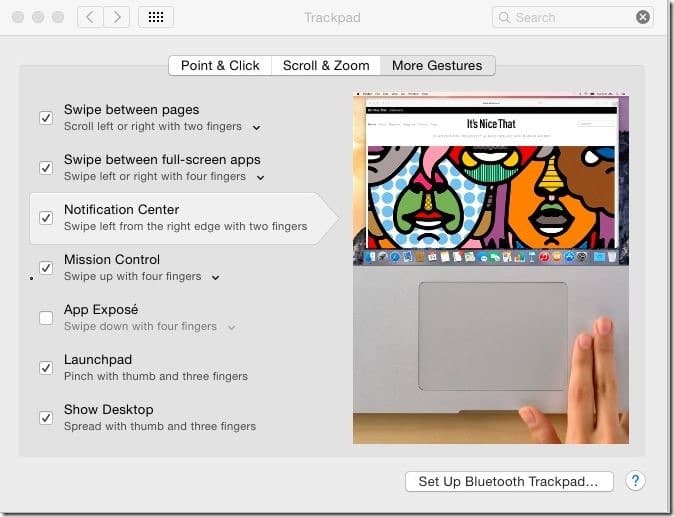The image size is (674, 517).
Task: Disable the Mission Control gesture checkbox
Action: tap(46, 268)
